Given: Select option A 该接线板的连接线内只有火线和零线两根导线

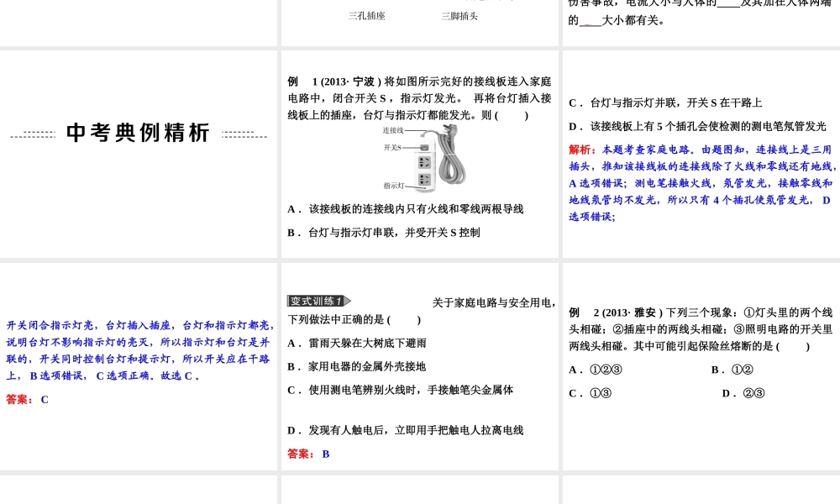Looking at the screenshot, I should click(x=405, y=209).
